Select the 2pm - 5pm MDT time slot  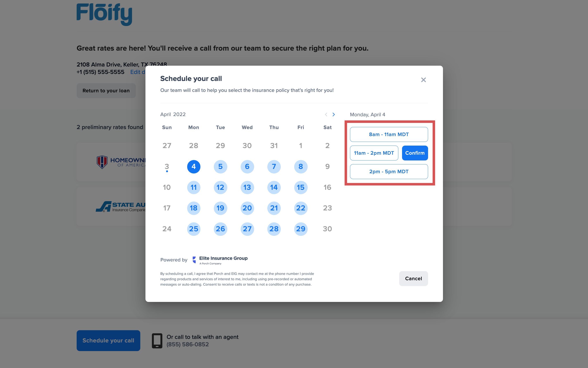(389, 172)
